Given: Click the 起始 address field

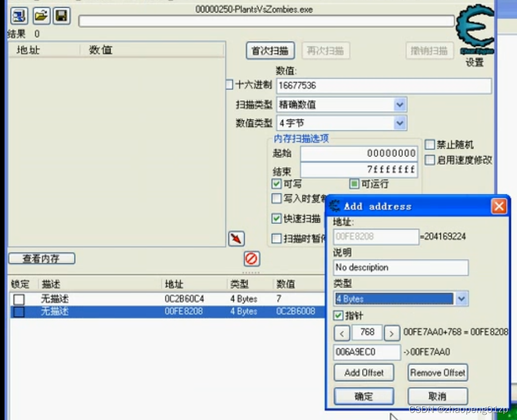Looking at the screenshot, I should (x=359, y=153).
